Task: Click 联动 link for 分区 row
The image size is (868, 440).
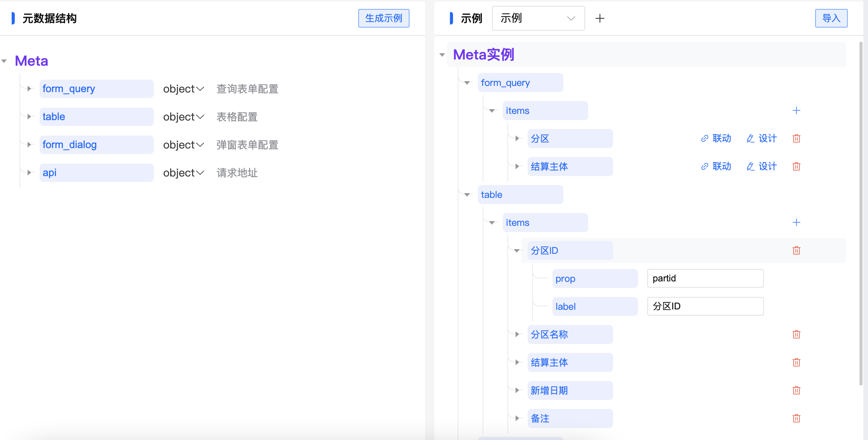Action: point(716,138)
